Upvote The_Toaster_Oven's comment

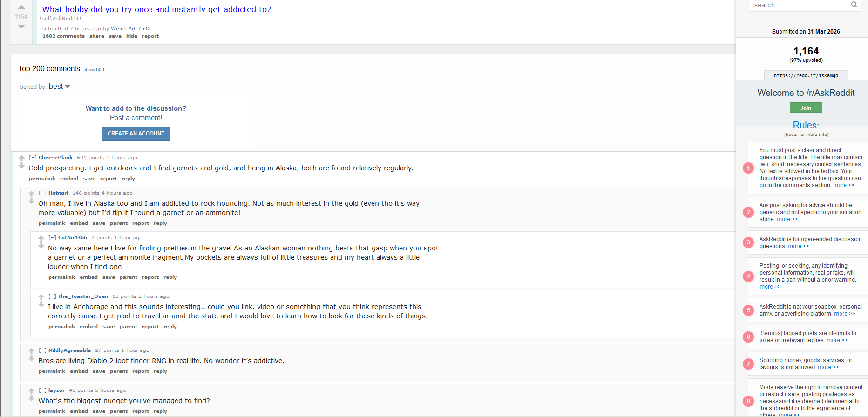(x=41, y=297)
